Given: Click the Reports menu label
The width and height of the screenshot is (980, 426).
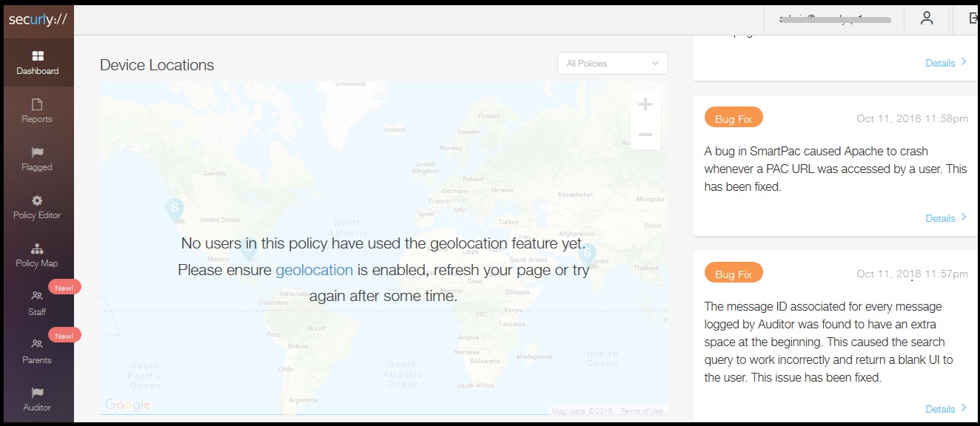Looking at the screenshot, I should click(x=37, y=119).
